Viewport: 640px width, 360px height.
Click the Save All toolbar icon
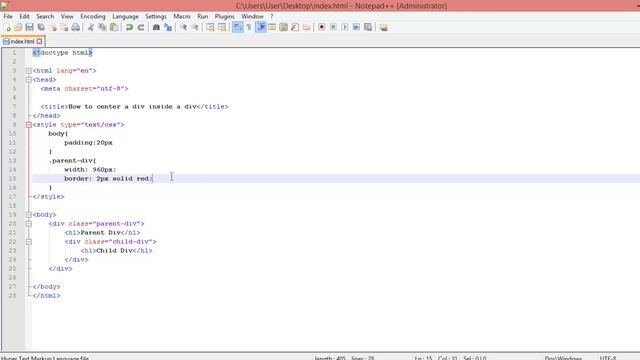41,27
